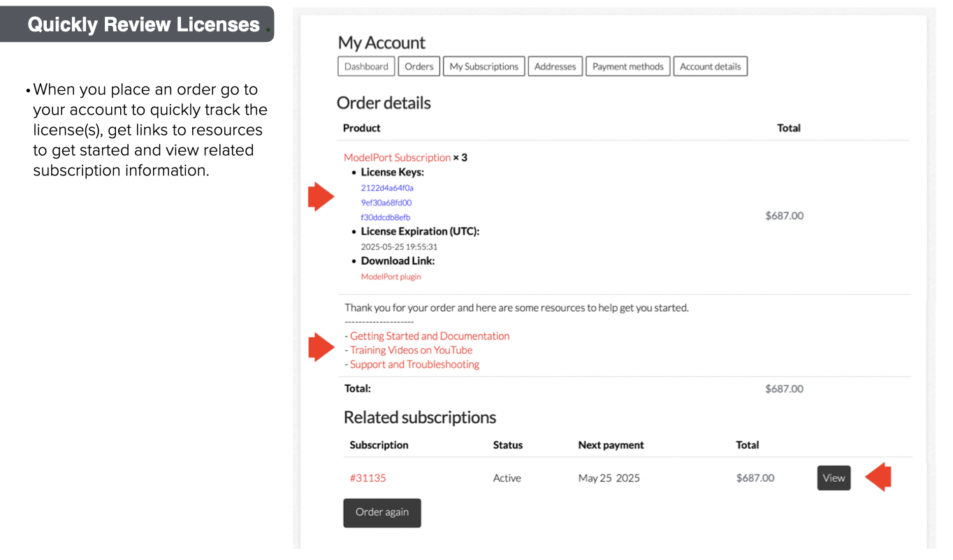Screen dimensions: 953x560
Task: Click the Related subscriptions heading
Action: pyautogui.click(x=420, y=418)
